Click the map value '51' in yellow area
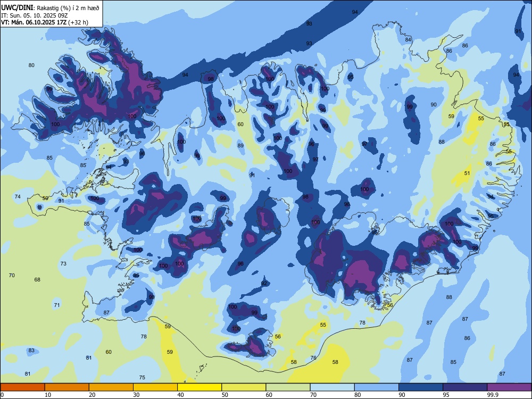 click(467, 173)
